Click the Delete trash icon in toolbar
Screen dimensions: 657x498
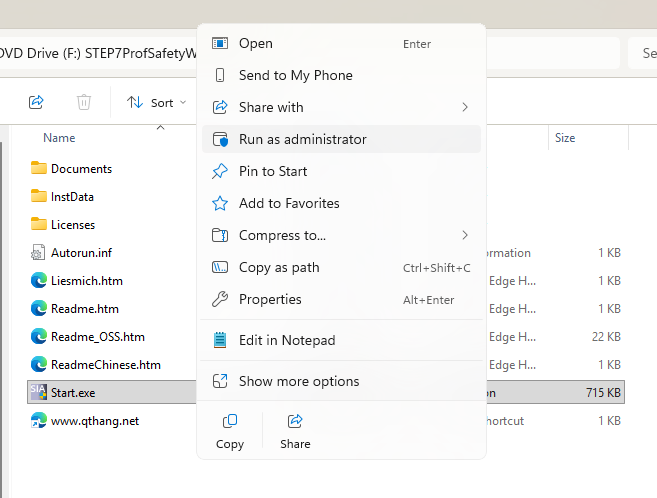coord(85,102)
